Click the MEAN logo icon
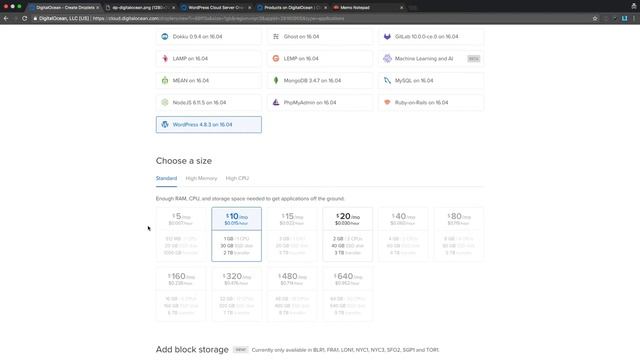The image size is (640, 360). point(164,80)
